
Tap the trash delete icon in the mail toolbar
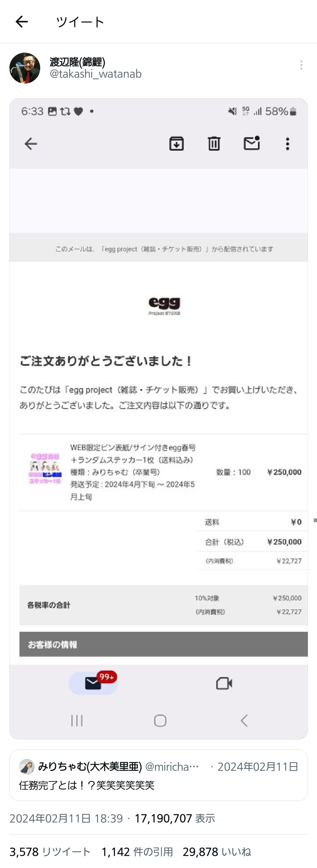tap(214, 143)
